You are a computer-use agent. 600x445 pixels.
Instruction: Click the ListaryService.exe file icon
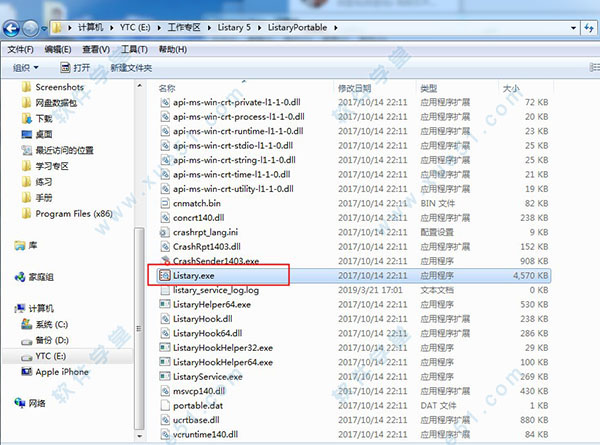[x=166, y=376]
